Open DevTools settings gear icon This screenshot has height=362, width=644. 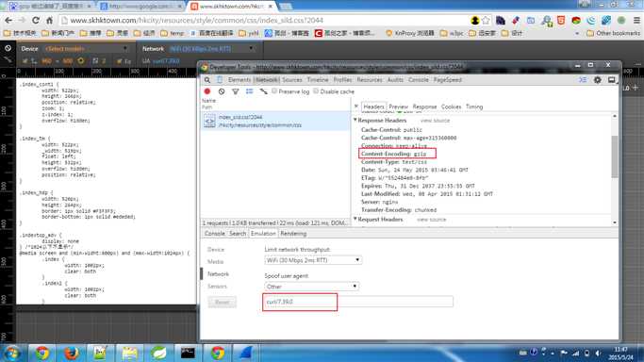(x=598, y=80)
